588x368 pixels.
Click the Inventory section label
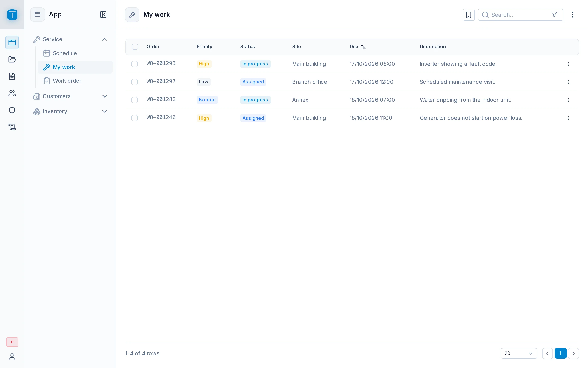(x=55, y=111)
